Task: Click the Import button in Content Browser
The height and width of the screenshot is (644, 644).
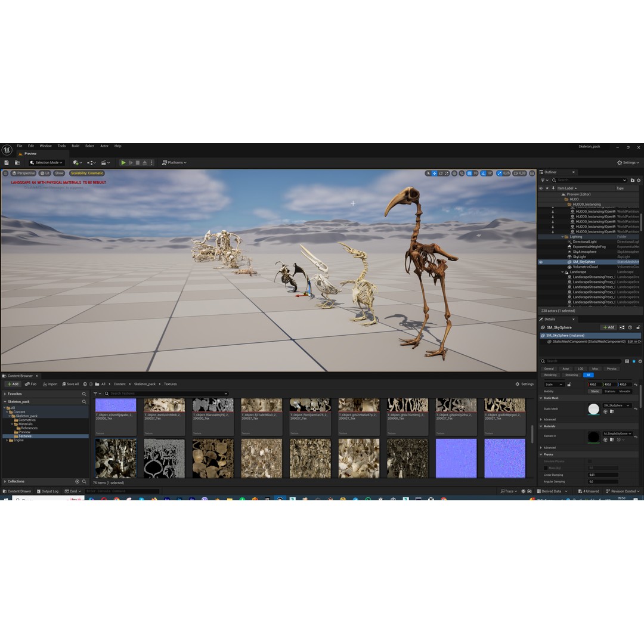Action: [50, 384]
